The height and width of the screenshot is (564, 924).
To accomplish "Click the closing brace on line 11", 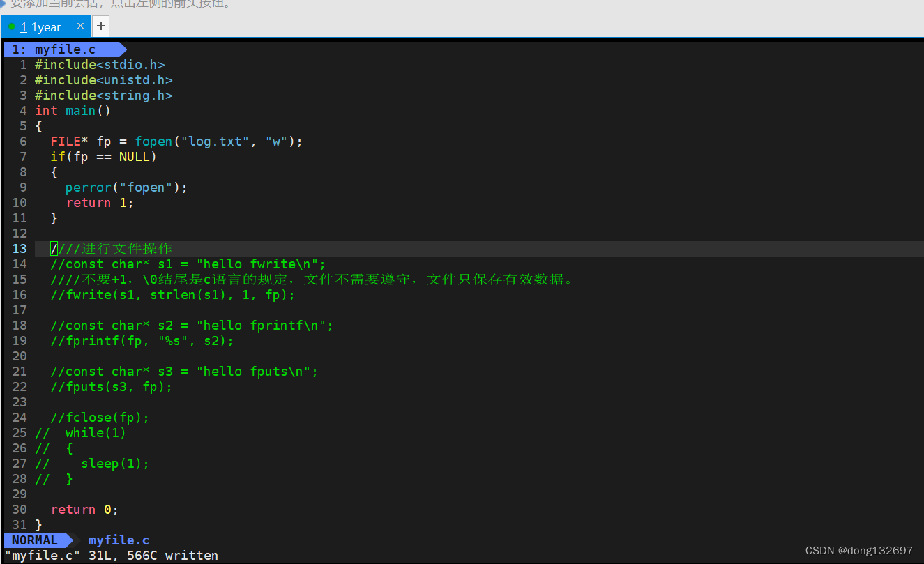I will (x=54, y=218).
